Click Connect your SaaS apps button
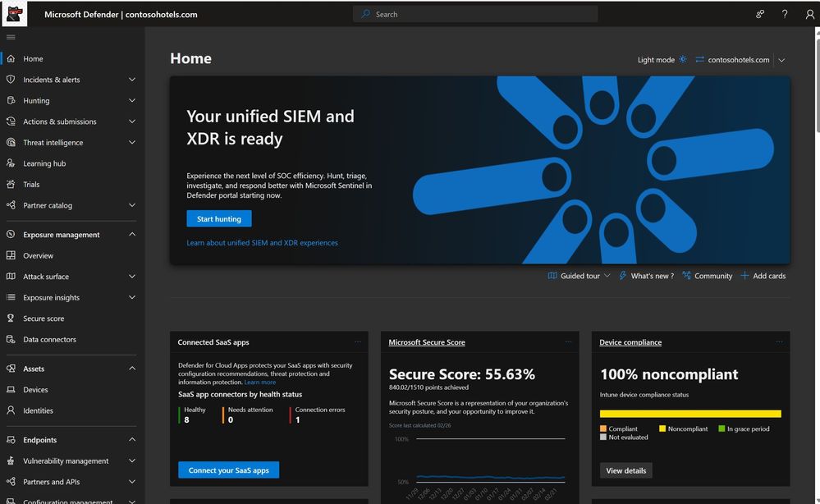Image resolution: width=820 pixels, height=504 pixels. point(228,470)
